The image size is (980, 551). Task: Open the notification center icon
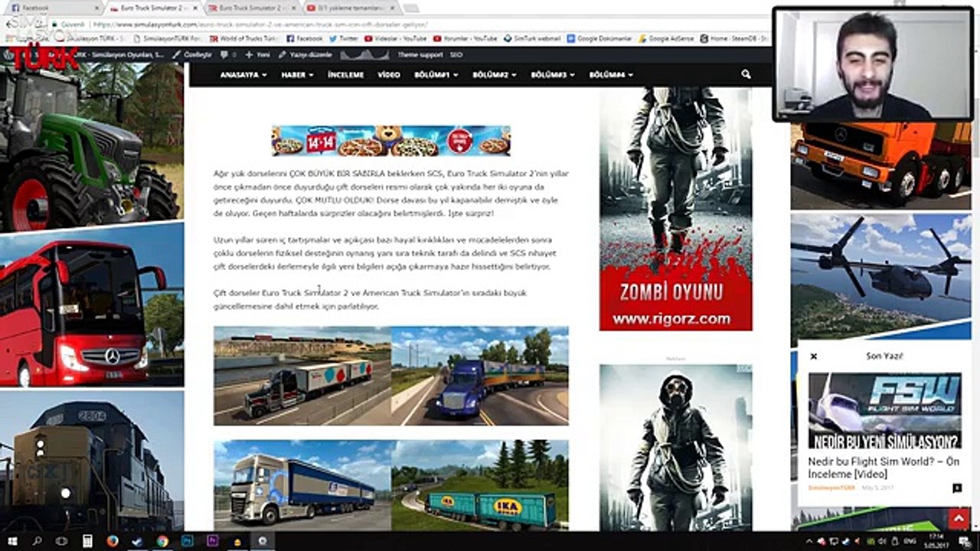click(x=966, y=541)
